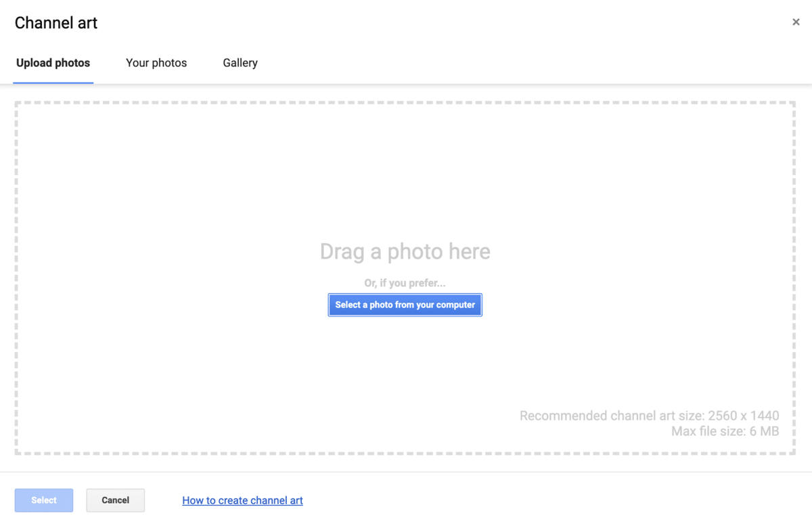The image size is (812, 526).
Task: Click the Or, if you prefer text
Action: coord(405,284)
